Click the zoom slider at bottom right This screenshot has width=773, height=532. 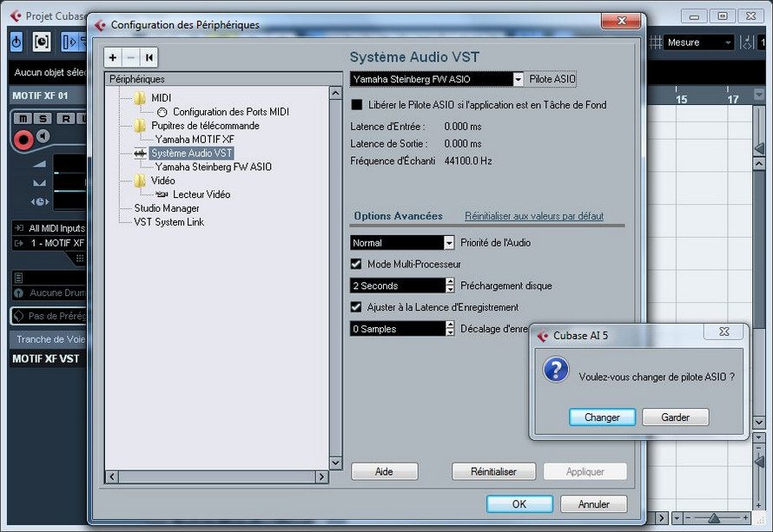[x=714, y=518]
